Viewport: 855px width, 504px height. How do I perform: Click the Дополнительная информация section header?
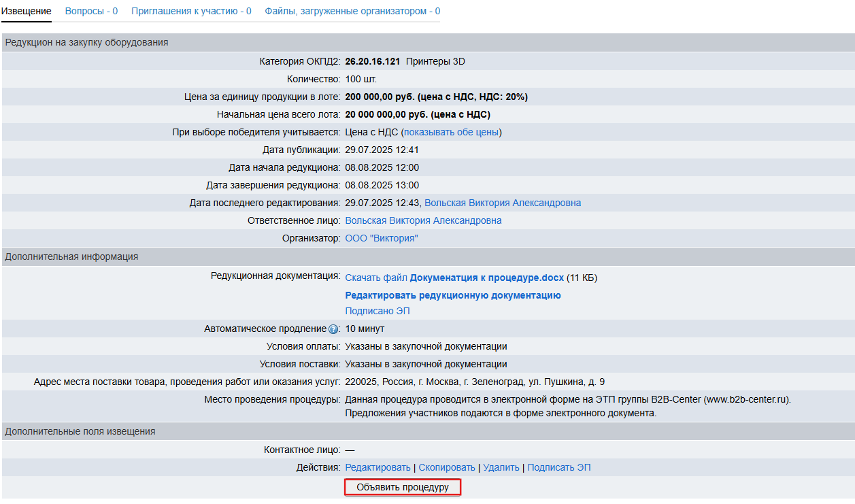pyautogui.click(x=71, y=256)
